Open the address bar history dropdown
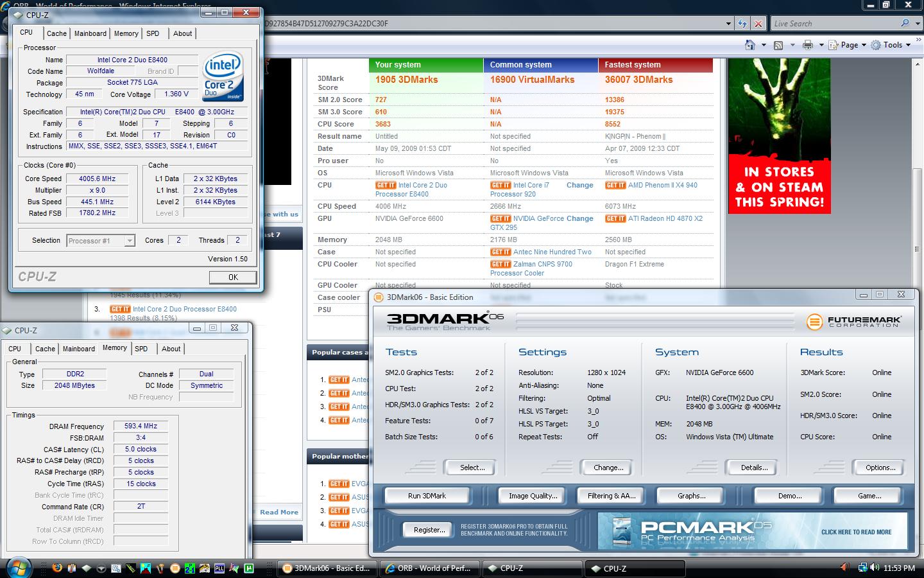 [728, 24]
